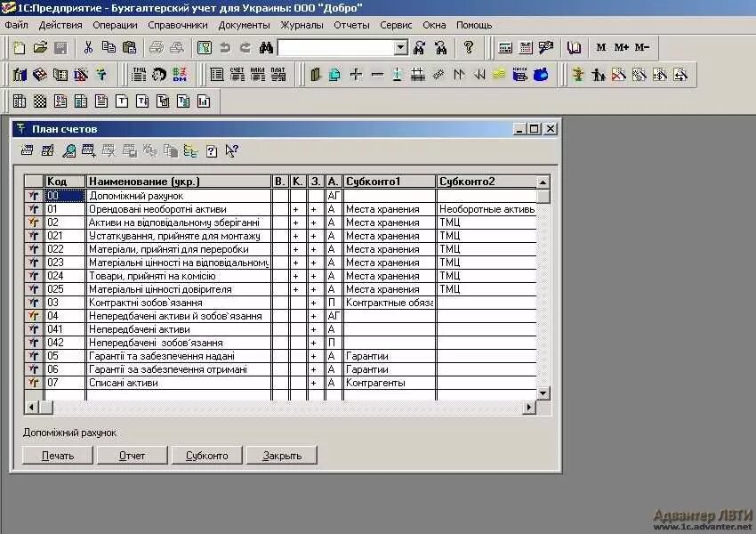Screen dimensions: 756x534
Task: Create a new document with the New icon
Action: (20, 47)
